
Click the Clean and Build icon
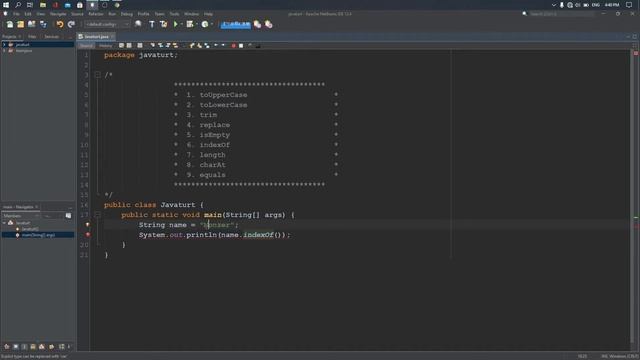point(164,24)
